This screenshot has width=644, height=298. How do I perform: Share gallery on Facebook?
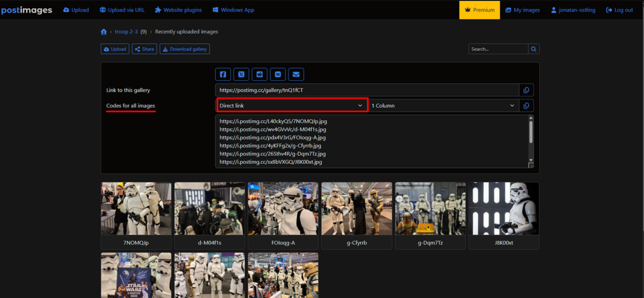(223, 74)
